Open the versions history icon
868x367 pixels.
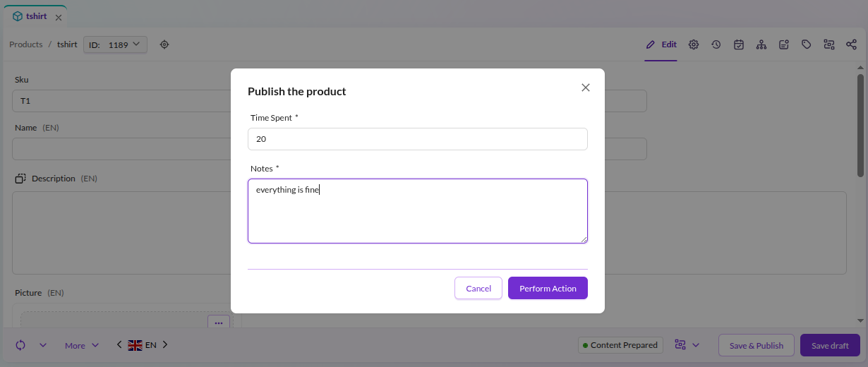(716, 44)
